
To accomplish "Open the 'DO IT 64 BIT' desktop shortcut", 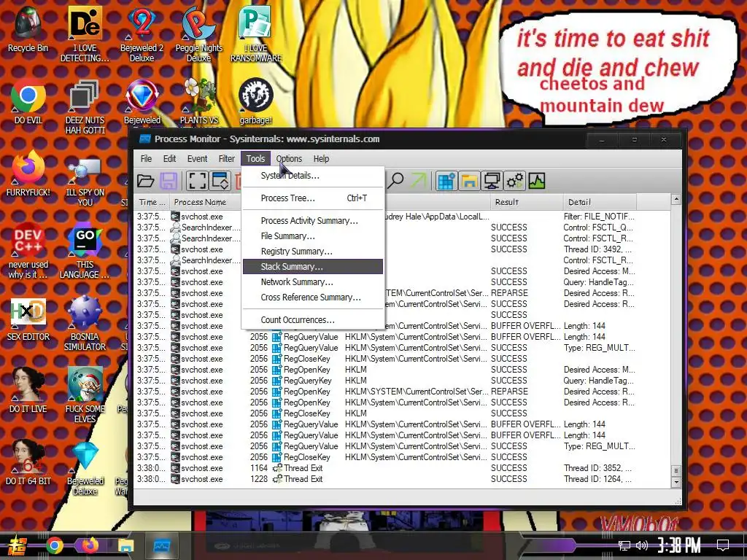I will [28, 463].
